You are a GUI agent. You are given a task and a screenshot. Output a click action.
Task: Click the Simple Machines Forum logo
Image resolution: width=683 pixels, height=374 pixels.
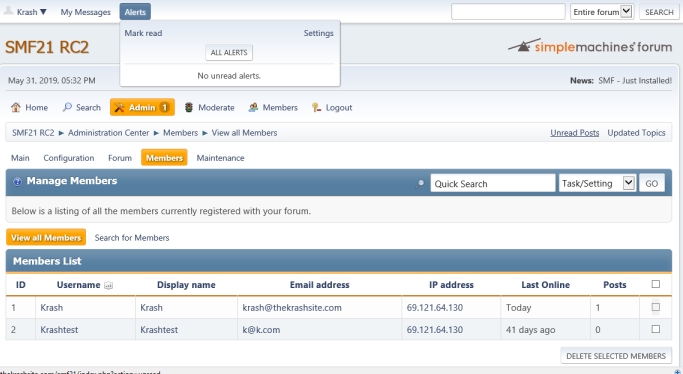pos(590,46)
